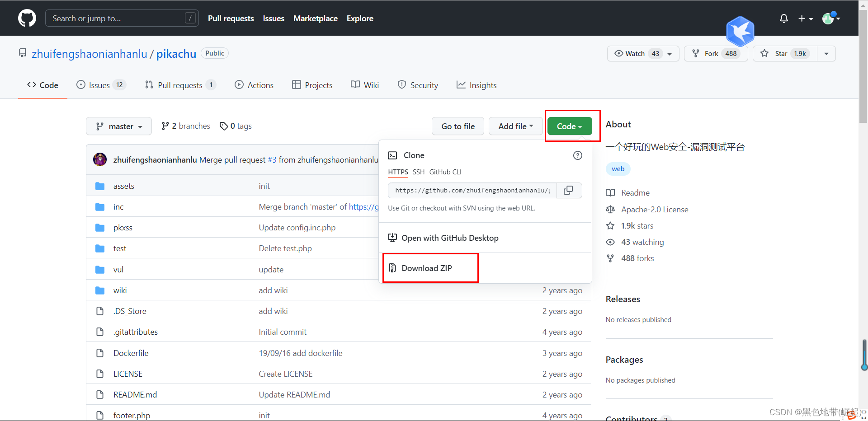
Task: Open the user avatar menu
Action: tap(831, 18)
